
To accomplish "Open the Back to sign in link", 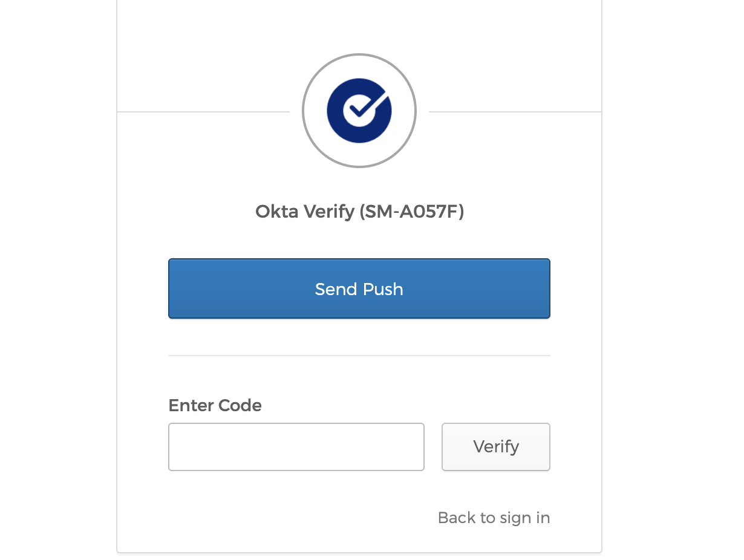I will pyautogui.click(x=494, y=518).
